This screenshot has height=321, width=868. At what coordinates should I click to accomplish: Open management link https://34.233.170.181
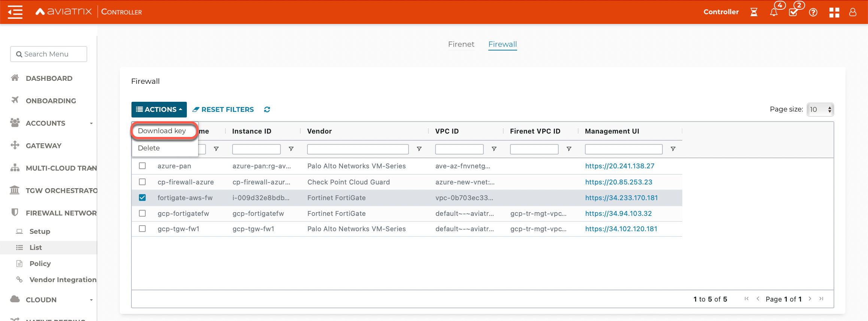[622, 198]
